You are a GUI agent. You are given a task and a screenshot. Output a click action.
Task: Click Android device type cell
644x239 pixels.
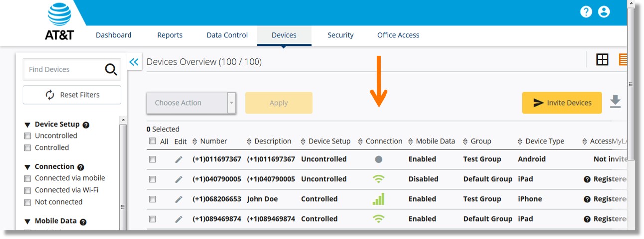pos(532,159)
